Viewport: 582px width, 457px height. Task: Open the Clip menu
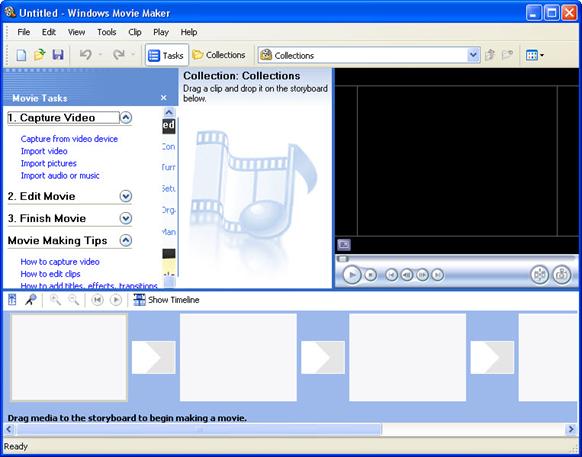(135, 32)
